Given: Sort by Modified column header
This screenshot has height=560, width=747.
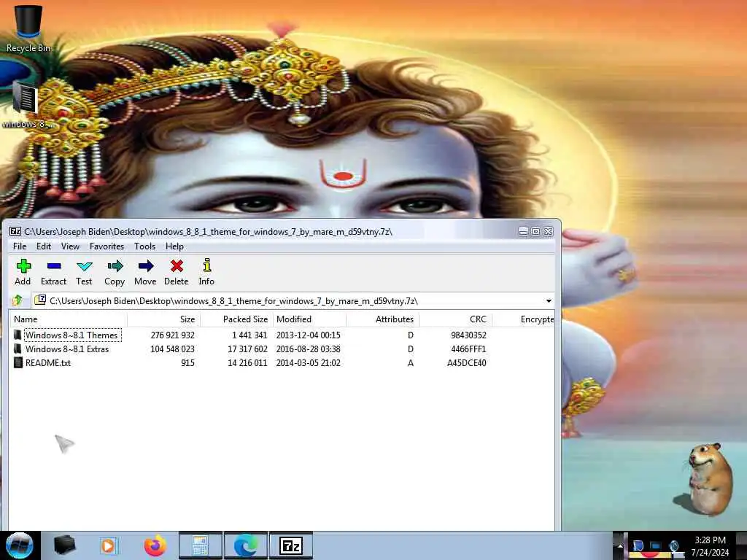Looking at the screenshot, I should point(309,319).
